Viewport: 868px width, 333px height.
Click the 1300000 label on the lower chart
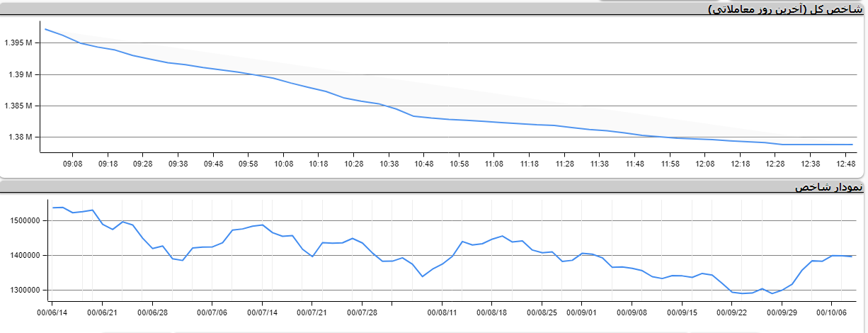22,290
